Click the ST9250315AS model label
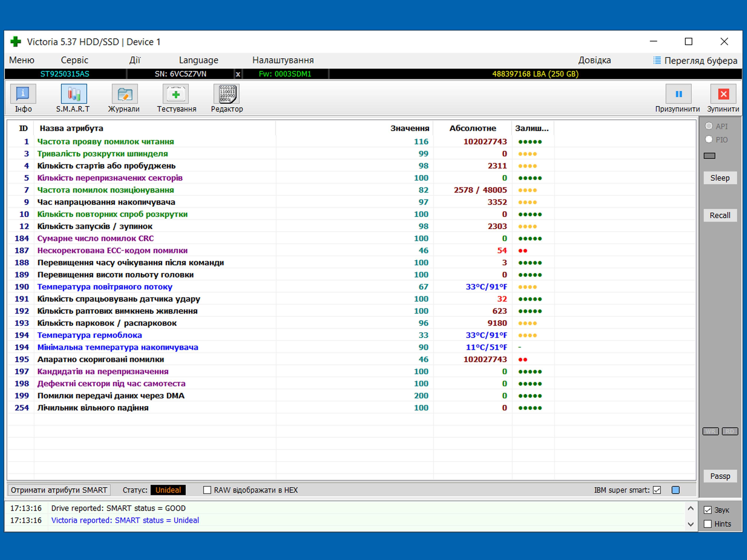This screenshot has width=747, height=560. tap(65, 74)
